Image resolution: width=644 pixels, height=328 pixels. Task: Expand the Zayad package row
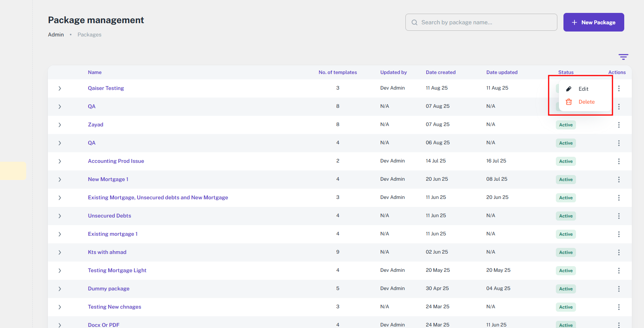(60, 125)
